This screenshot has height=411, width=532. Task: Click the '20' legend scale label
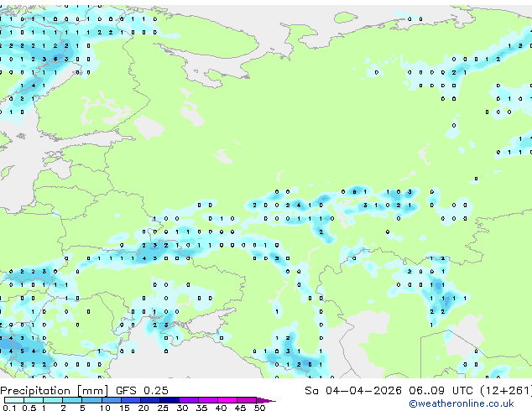pos(143,408)
